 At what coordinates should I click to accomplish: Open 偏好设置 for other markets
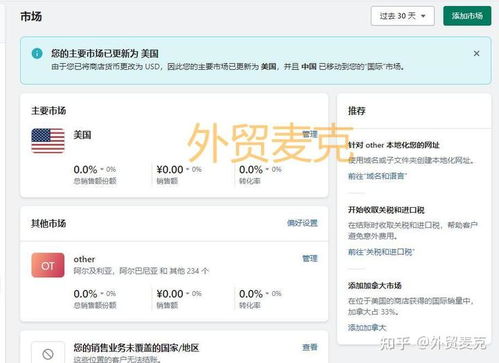coord(302,223)
